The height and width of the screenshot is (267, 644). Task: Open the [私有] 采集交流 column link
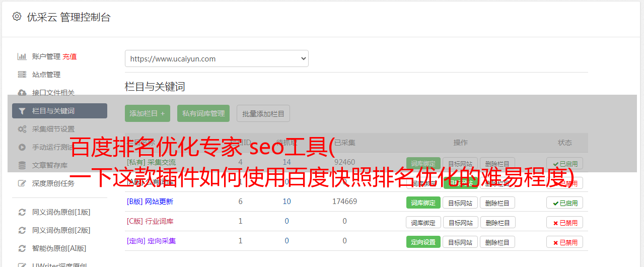pos(152,162)
